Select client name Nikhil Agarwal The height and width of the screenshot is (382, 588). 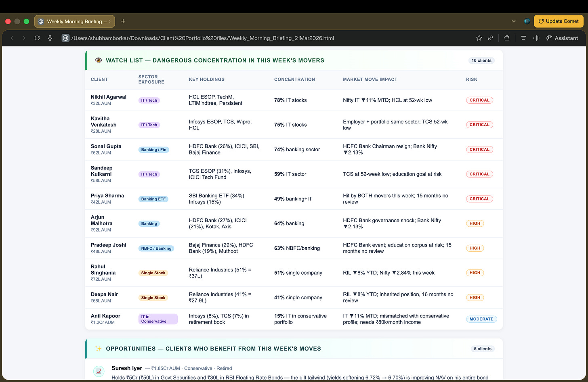[109, 97]
